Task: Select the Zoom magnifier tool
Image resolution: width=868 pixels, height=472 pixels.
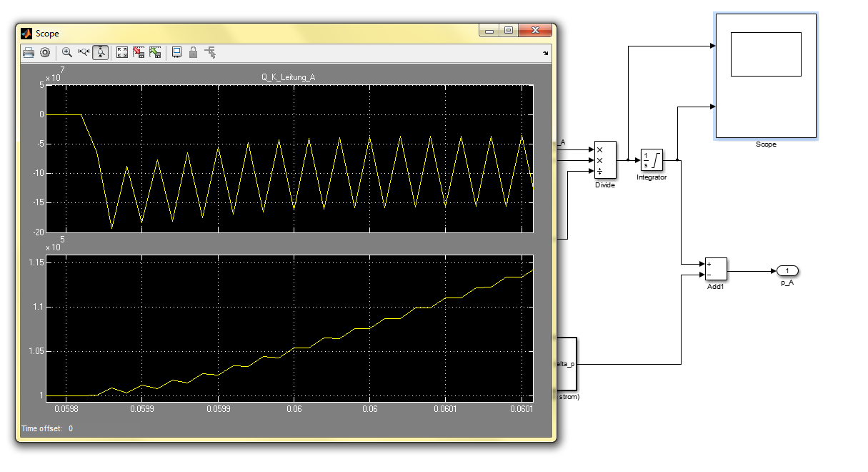Action: 67,52
